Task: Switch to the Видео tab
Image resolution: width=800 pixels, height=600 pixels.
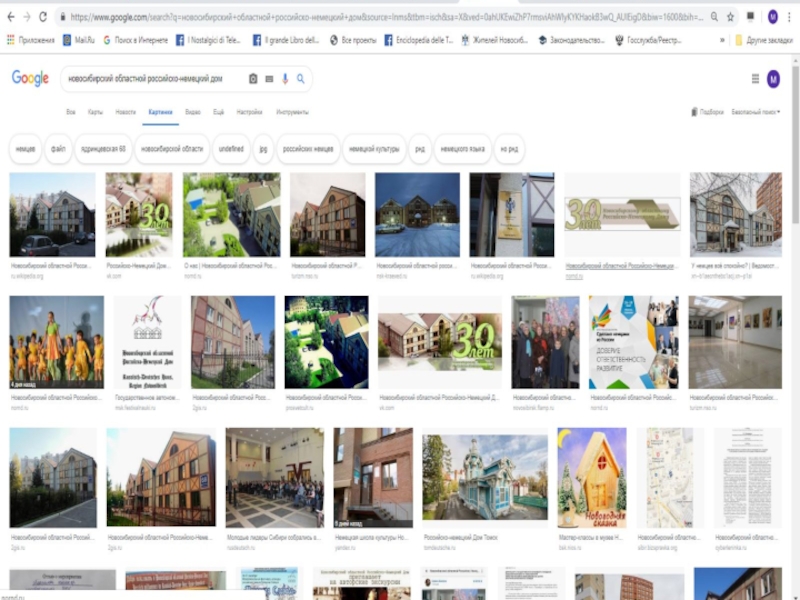Action: [x=192, y=112]
